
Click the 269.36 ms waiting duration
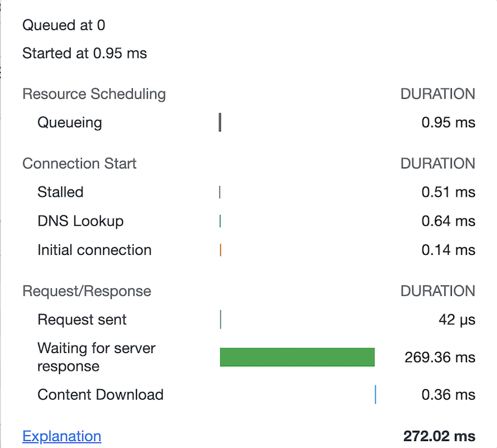(440, 357)
